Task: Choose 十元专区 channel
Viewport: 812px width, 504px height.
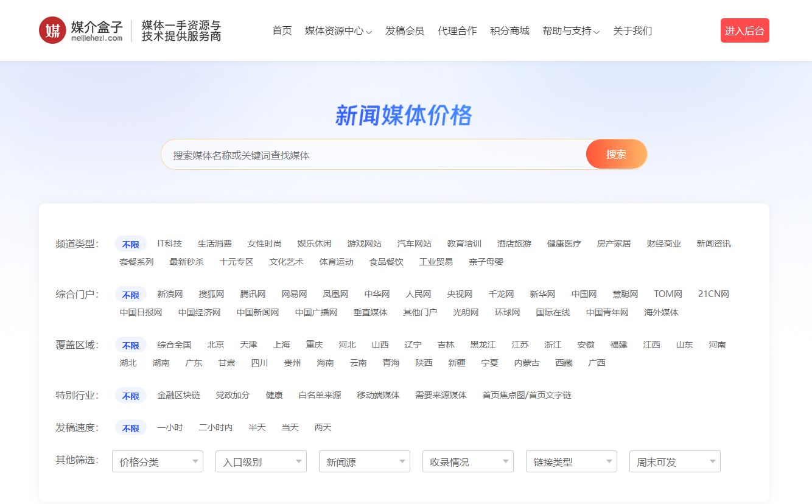Action: 236,262
